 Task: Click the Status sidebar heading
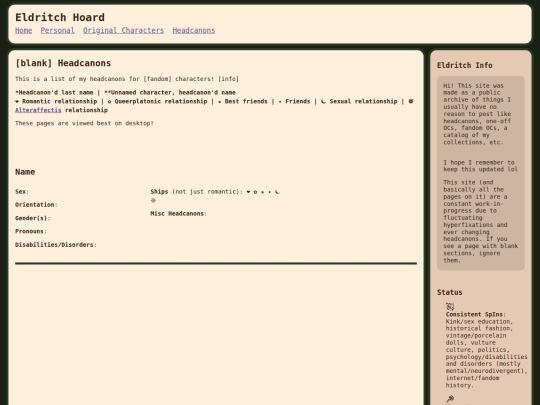[x=449, y=292]
